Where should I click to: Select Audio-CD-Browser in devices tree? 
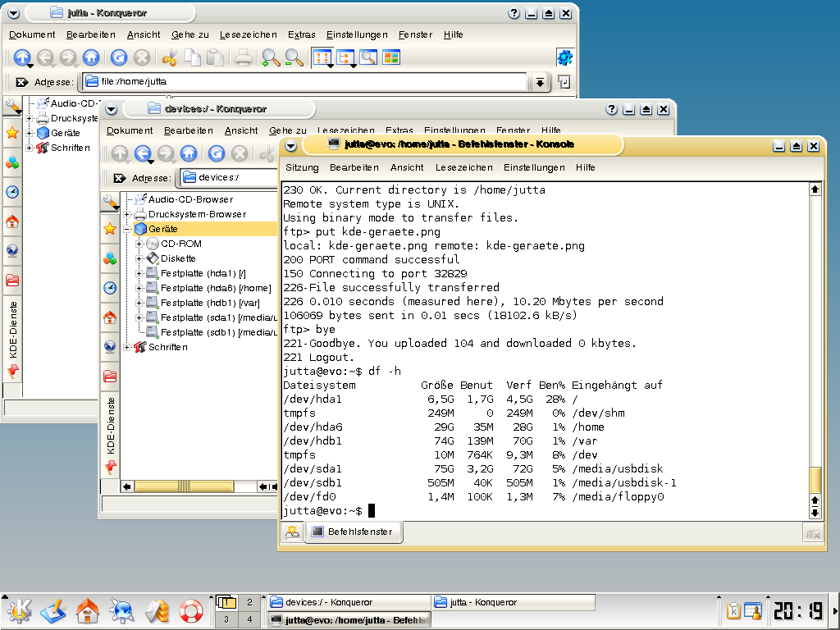pos(190,199)
